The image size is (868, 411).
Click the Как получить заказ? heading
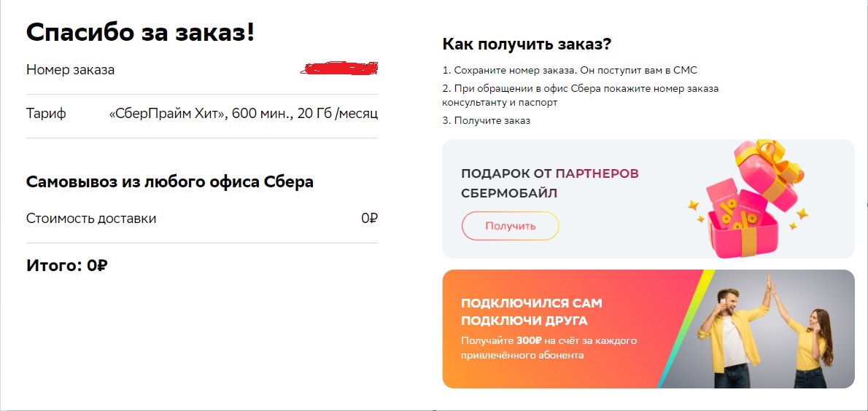click(x=527, y=44)
